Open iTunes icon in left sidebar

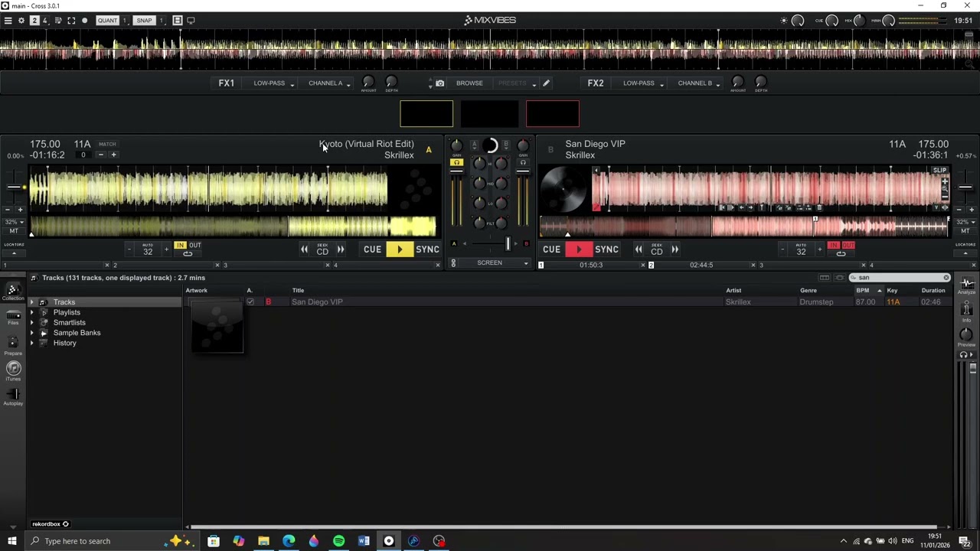pos(13,371)
